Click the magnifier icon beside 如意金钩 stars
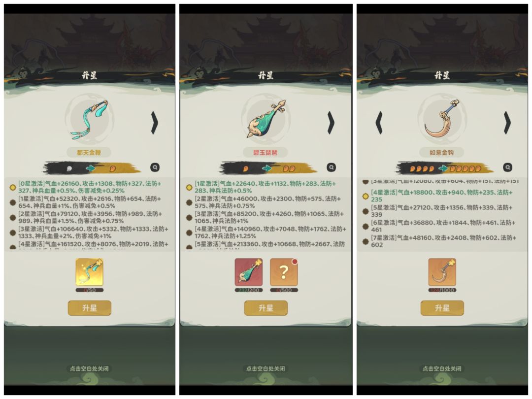This screenshot has width=532, height=399. (507, 167)
